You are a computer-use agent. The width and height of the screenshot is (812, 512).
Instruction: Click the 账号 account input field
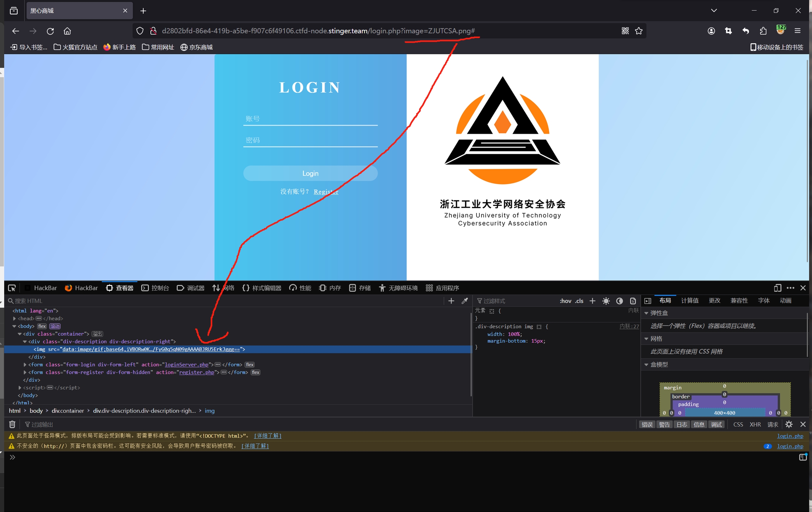(310, 119)
